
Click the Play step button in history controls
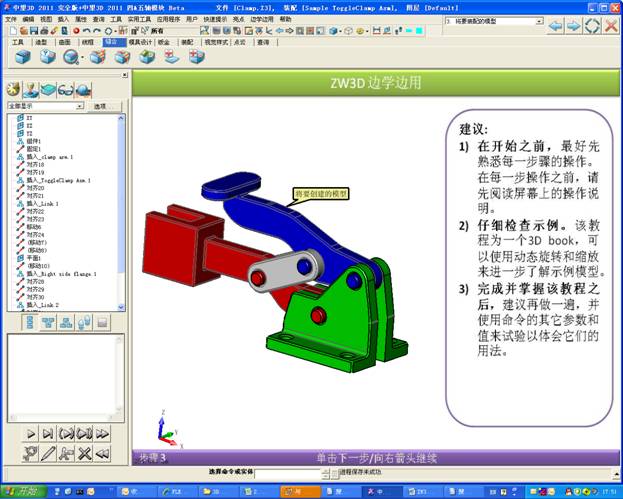click(30, 434)
